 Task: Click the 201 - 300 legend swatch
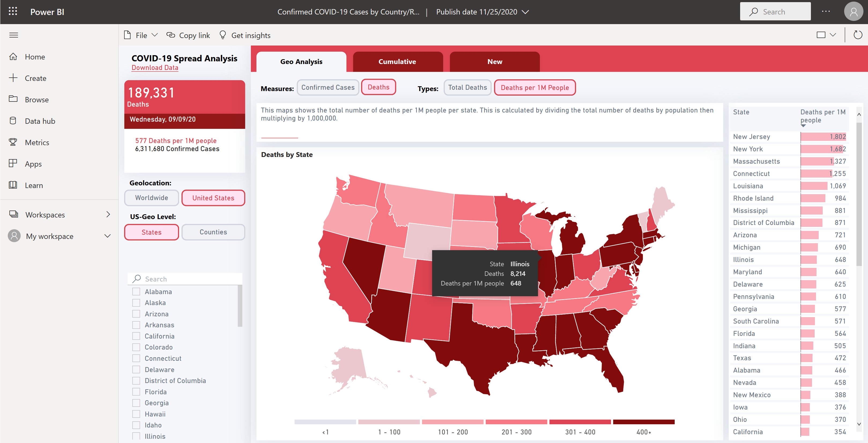[516, 422]
